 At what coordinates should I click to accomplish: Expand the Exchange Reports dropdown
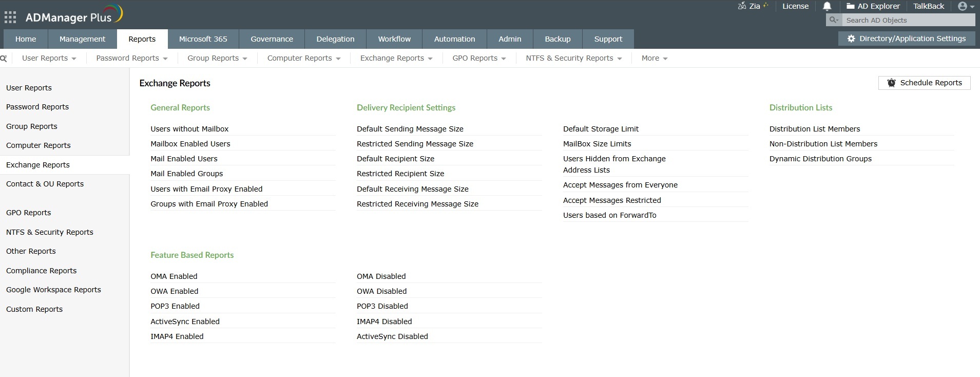396,58
